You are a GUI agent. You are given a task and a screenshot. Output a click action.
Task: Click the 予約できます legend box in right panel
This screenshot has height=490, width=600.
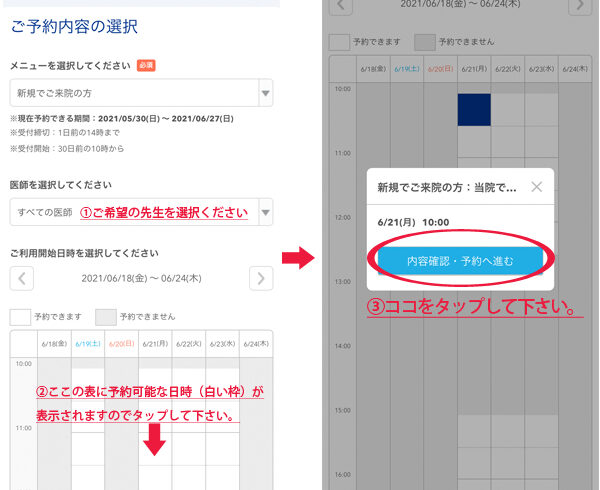click(339, 42)
